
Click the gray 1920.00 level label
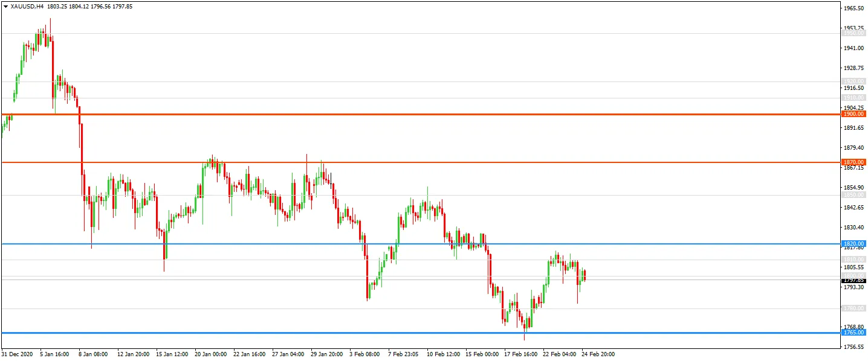click(854, 81)
